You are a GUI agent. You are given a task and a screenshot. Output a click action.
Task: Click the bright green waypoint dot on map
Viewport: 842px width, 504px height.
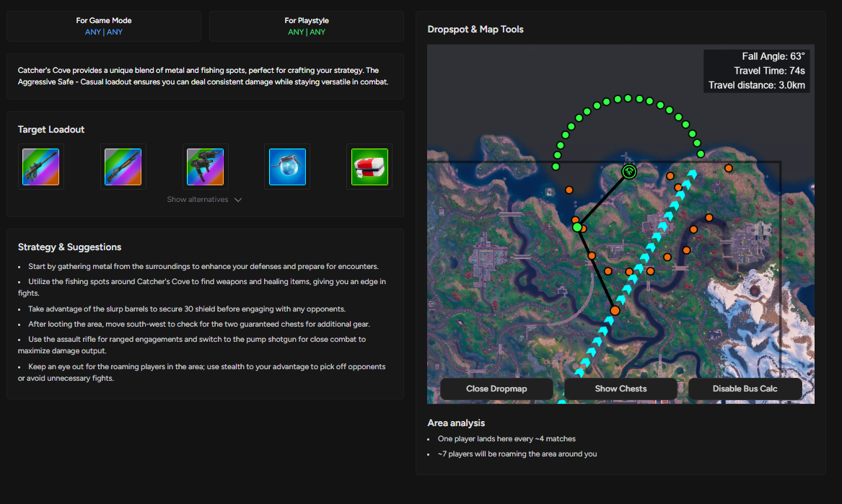577,227
